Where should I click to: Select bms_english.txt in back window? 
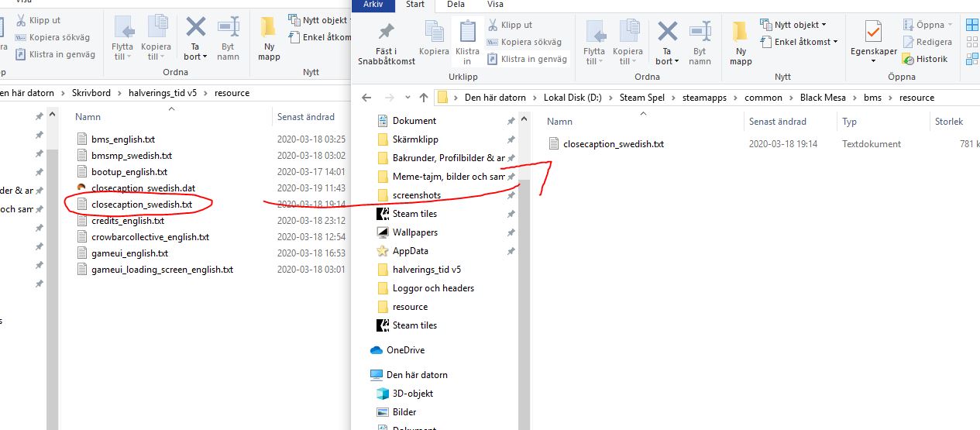point(123,139)
